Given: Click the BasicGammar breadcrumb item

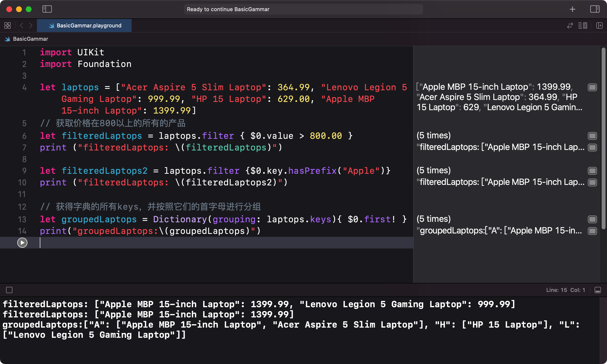Looking at the screenshot, I should 30,39.
